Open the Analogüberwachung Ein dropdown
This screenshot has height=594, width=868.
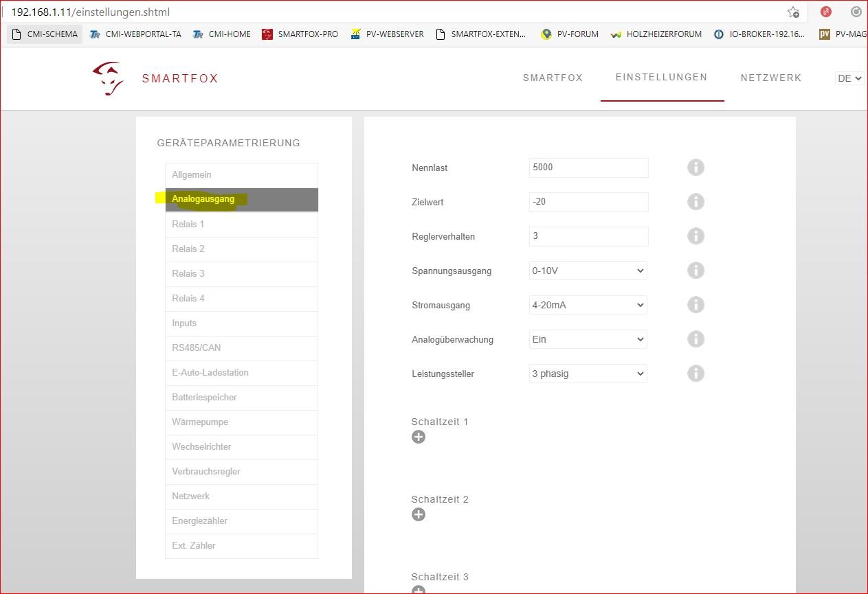[x=588, y=339]
